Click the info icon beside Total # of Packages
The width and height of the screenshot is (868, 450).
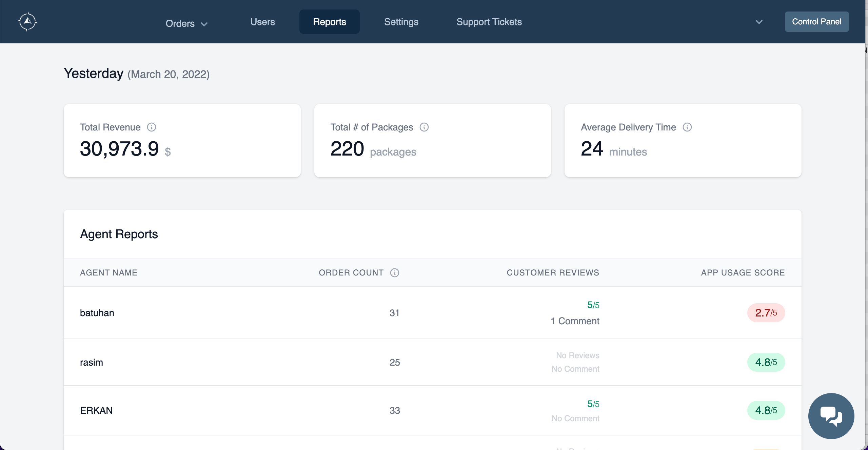coord(425,127)
